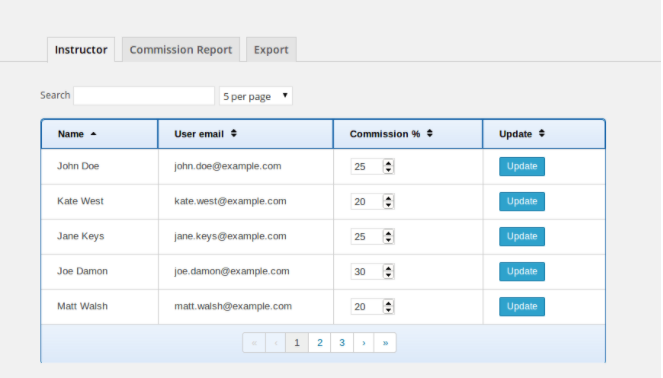The image size is (663, 378).
Task: Focus the Search input field
Action: tap(144, 96)
